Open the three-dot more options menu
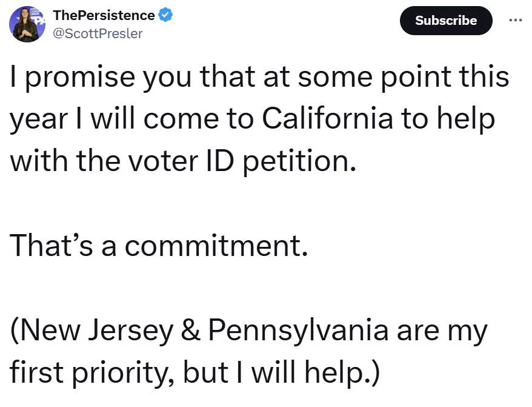This screenshot has width=532, height=407. click(x=516, y=21)
